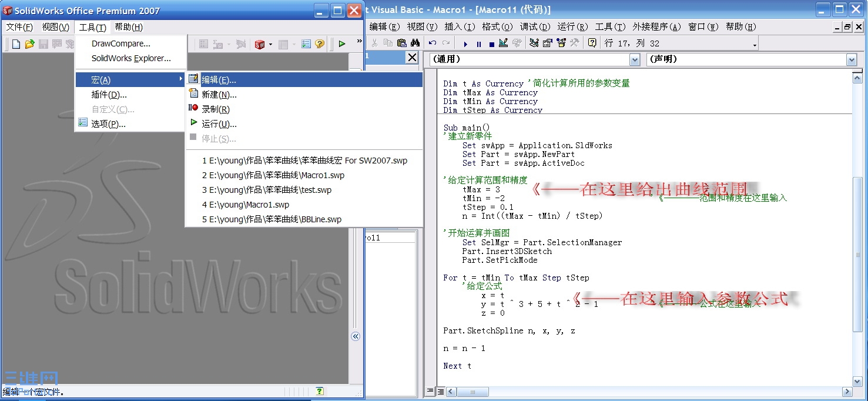Open the 调试(D) menu in Visual Basic
The image size is (868, 401).
pos(535,27)
